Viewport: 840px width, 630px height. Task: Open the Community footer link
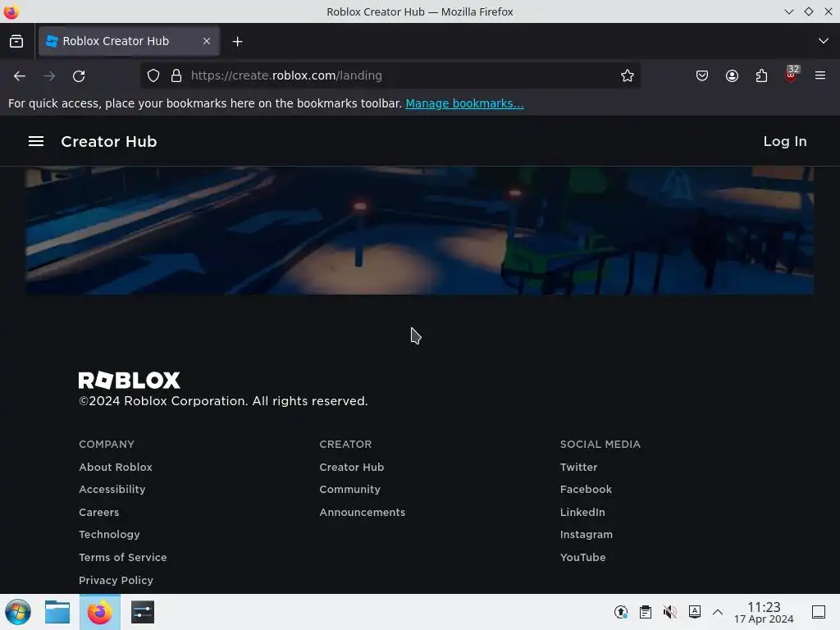click(349, 490)
